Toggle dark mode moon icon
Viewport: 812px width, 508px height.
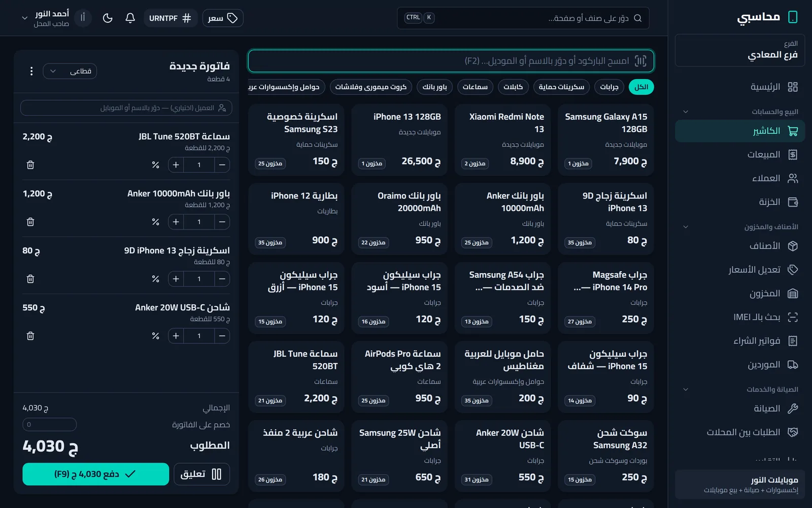108,18
